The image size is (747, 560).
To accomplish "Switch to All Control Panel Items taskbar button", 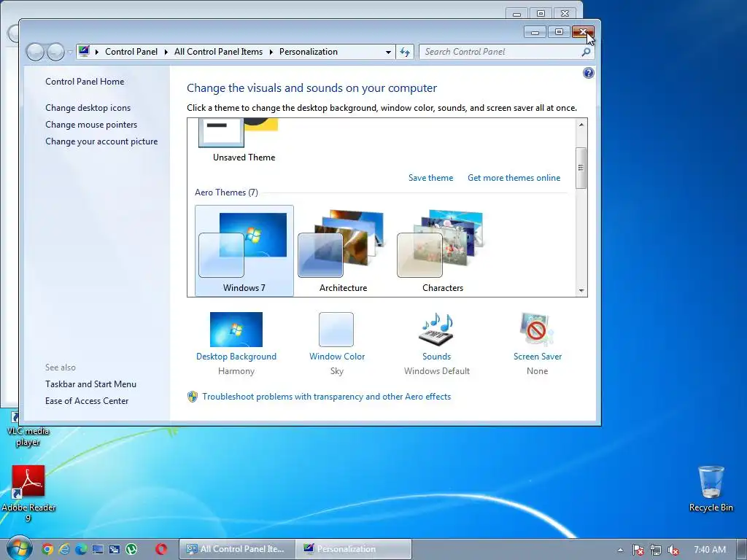I will point(237,549).
